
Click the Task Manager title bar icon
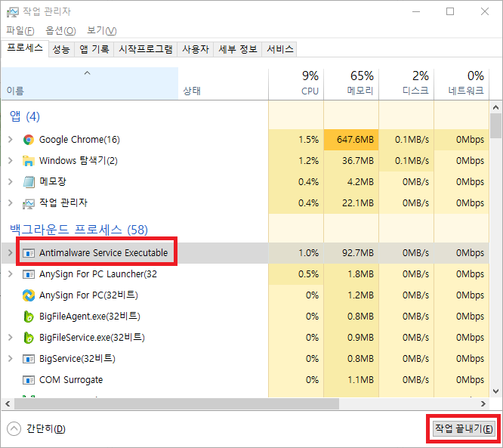[13, 12]
